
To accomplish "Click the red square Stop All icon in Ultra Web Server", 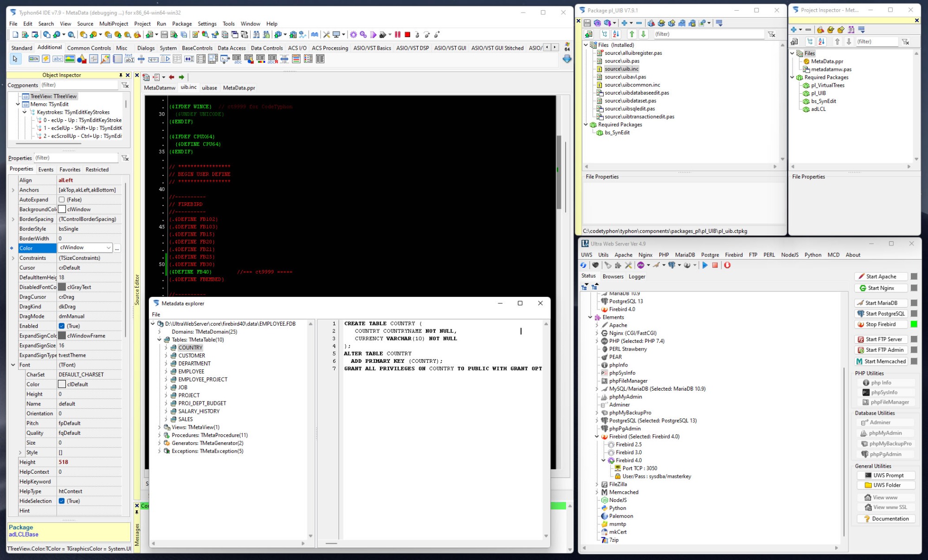I will click(715, 265).
